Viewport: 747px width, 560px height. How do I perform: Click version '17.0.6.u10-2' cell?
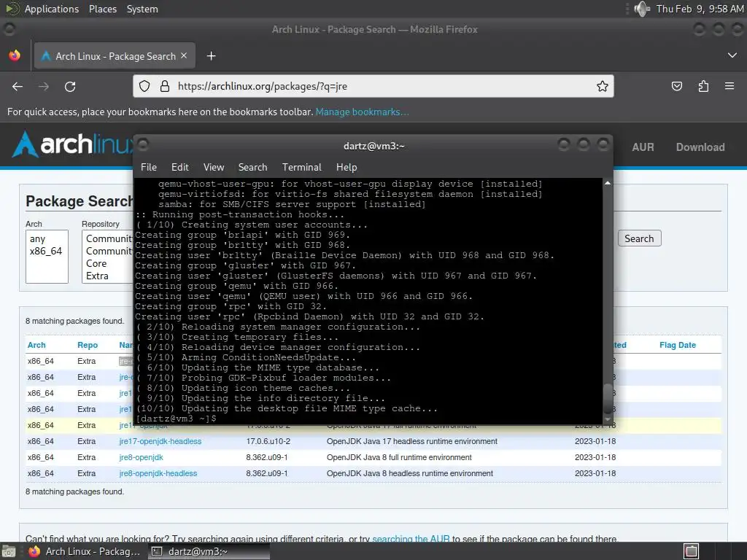[x=268, y=441]
